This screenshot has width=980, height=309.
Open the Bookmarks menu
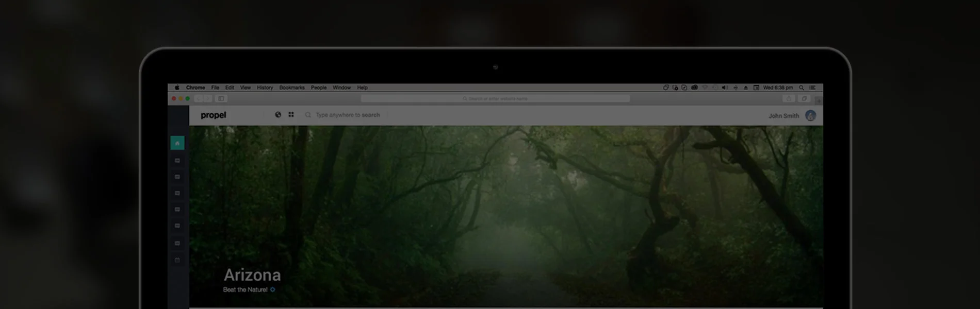click(291, 88)
